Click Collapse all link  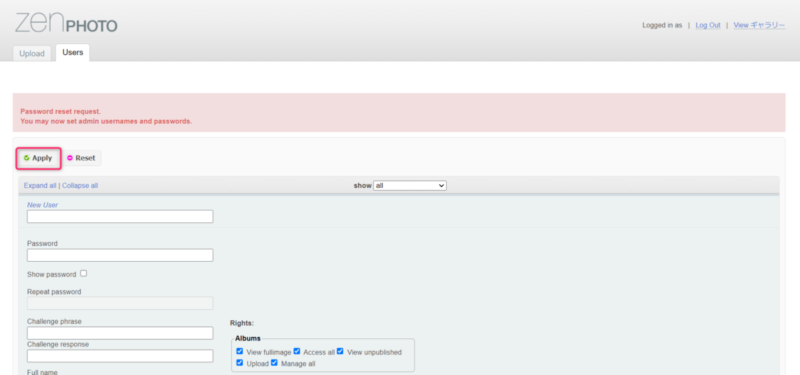click(x=80, y=186)
